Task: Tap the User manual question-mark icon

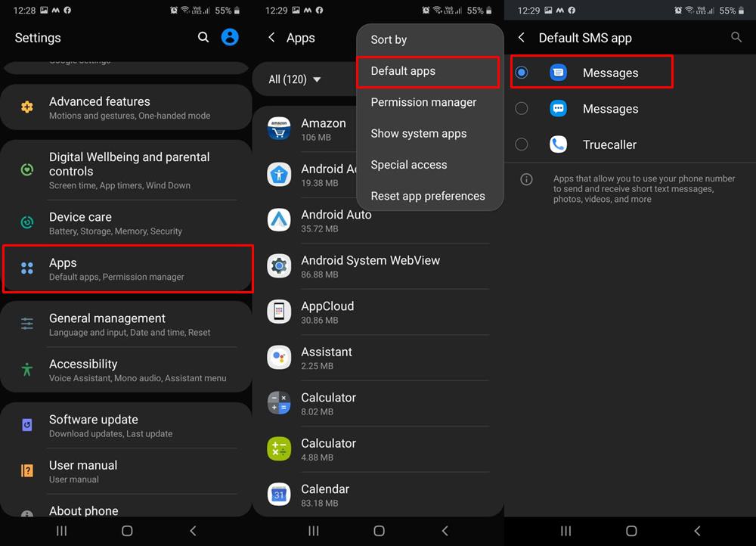Action: tap(27, 471)
